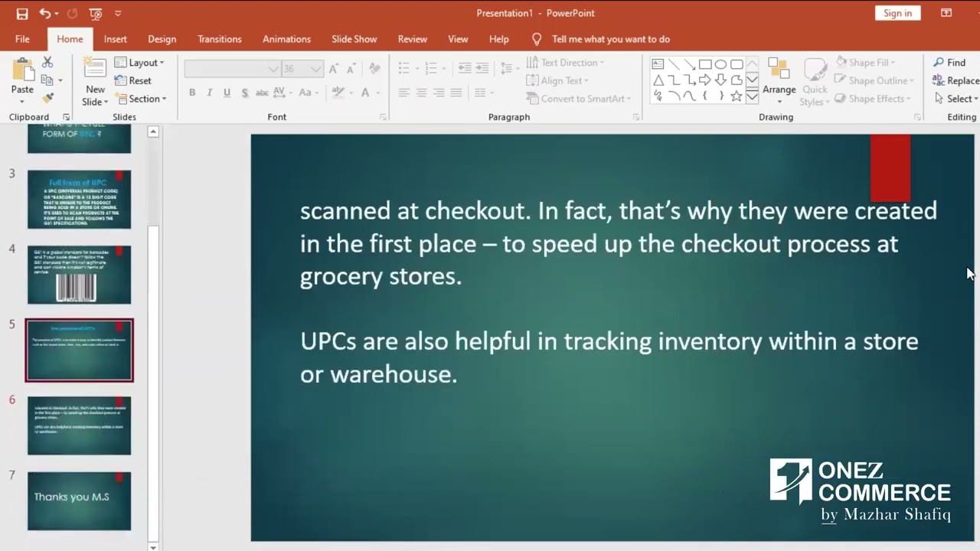Pick the Rectangle shape
The width and height of the screenshot is (980, 551).
[x=705, y=64]
